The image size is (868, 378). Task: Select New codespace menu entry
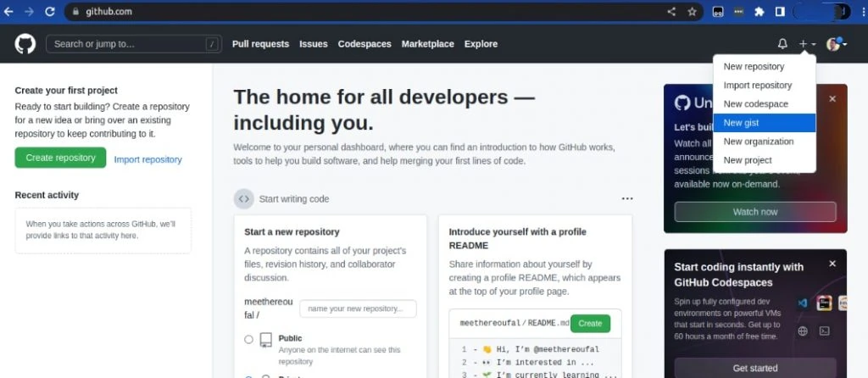765,104
